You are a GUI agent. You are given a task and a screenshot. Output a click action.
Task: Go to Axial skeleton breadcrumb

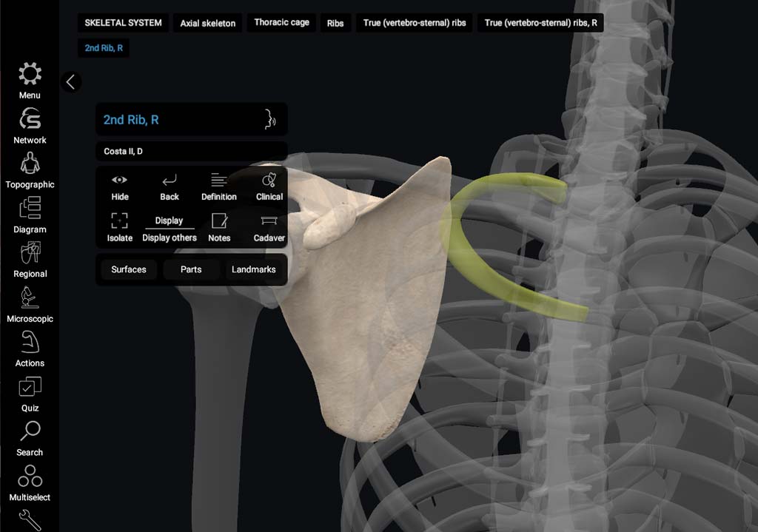coord(208,23)
